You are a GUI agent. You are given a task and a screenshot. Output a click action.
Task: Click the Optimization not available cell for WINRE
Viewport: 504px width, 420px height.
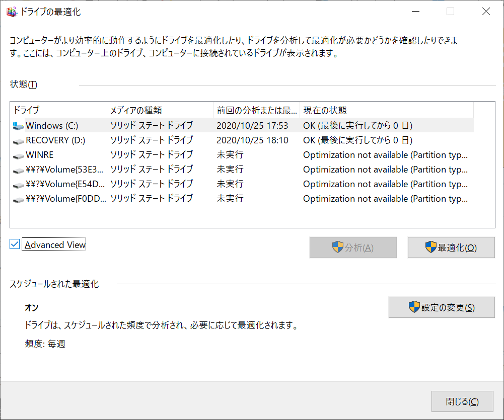pyautogui.click(x=385, y=155)
